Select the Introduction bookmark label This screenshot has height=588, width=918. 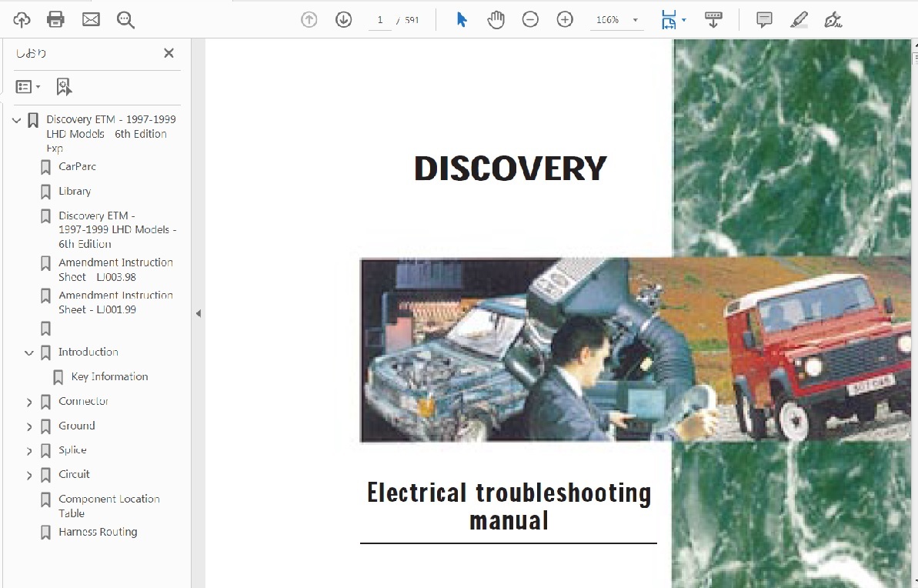point(88,352)
